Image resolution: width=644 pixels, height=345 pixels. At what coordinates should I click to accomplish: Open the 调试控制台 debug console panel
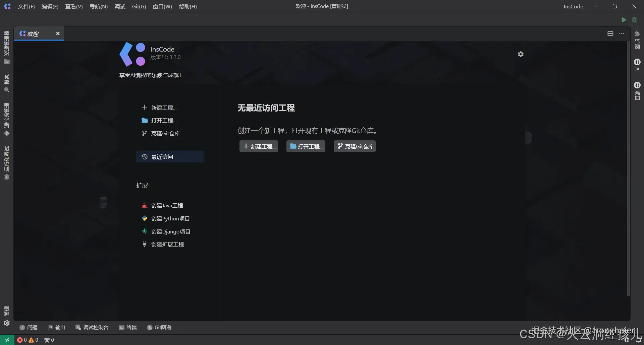(x=92, y=328)
